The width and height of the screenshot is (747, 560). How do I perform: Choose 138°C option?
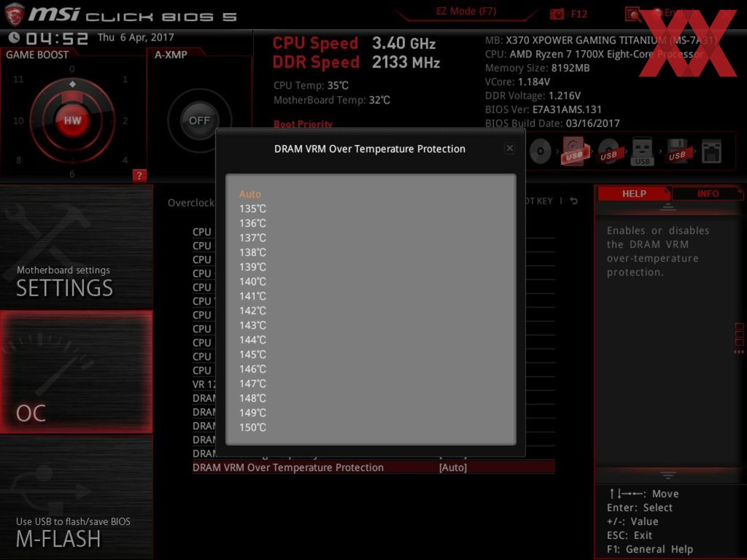point(253,253)
